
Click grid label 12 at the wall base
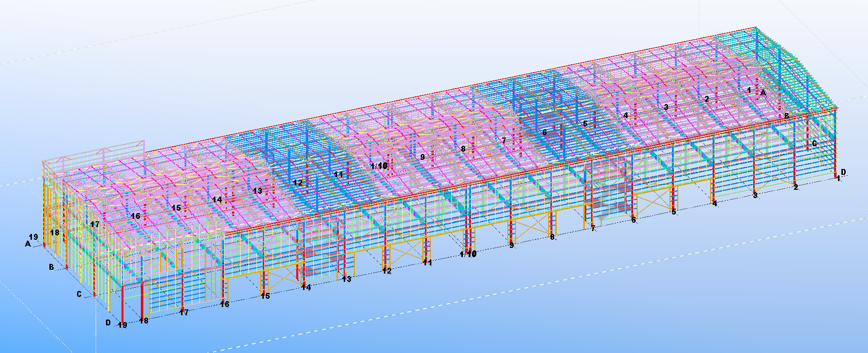(386, 271)
